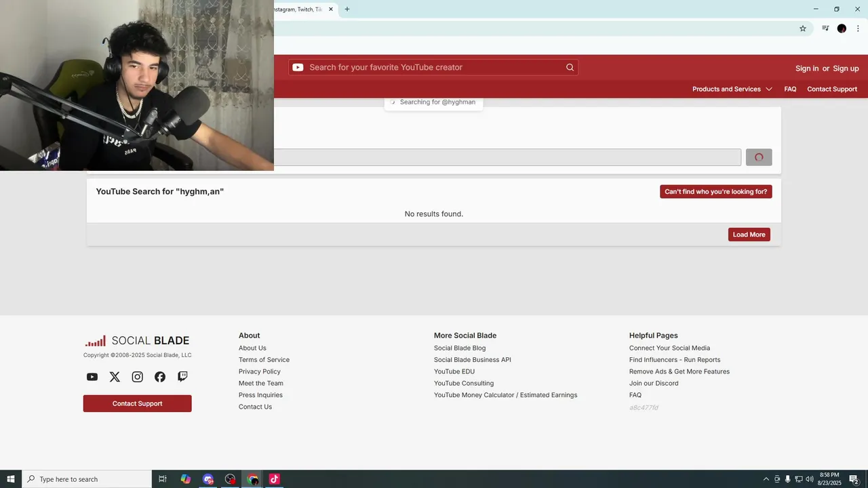The width and height of the screenshot is (868, 488).
Task: Click the red footer Contact Support button
Action: point(138,404)
